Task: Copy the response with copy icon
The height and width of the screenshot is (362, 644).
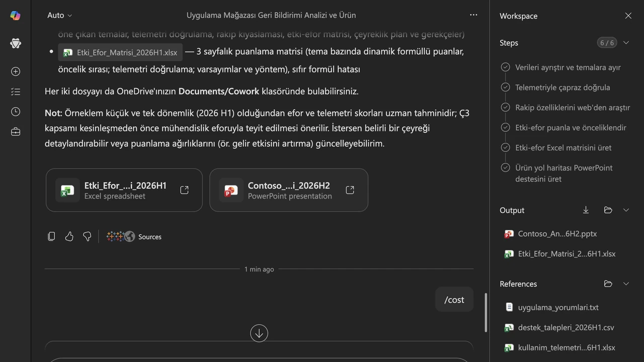Action: pyautogui.click(x=51, y=236)
